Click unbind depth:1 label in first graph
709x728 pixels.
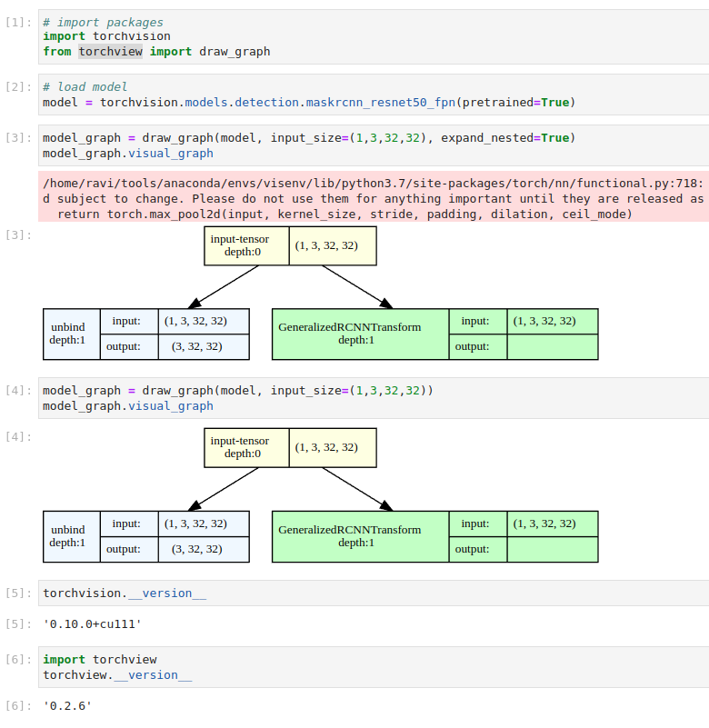pyautogui.click(x=71, y=334)
